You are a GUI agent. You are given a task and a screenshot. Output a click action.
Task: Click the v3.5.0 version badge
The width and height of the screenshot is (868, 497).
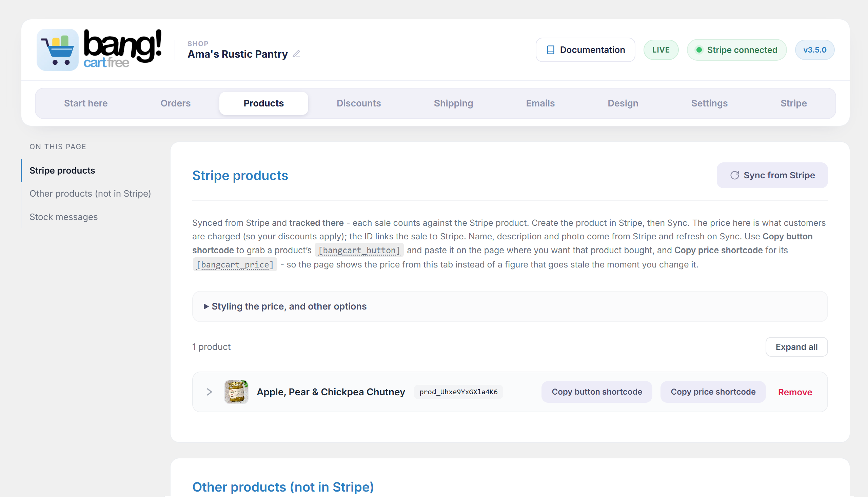click(x=814, y=50)
